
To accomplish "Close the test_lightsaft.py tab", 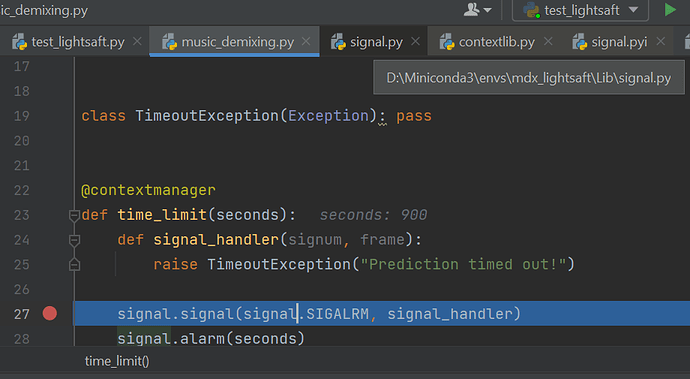I will [137, 41].
